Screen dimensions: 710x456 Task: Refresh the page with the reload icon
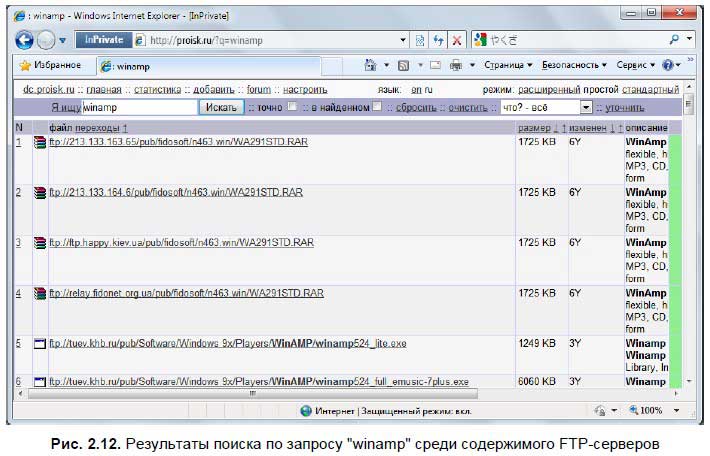coord(438,40)
